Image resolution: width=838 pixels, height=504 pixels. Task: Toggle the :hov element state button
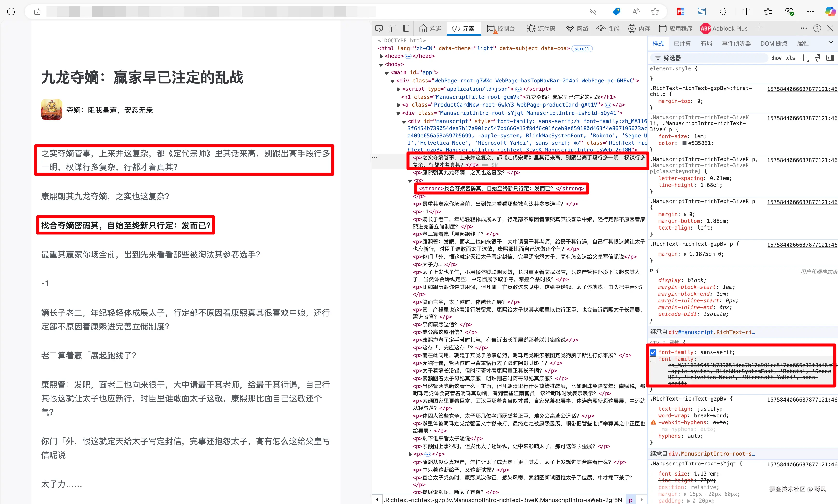coord(776,58)
